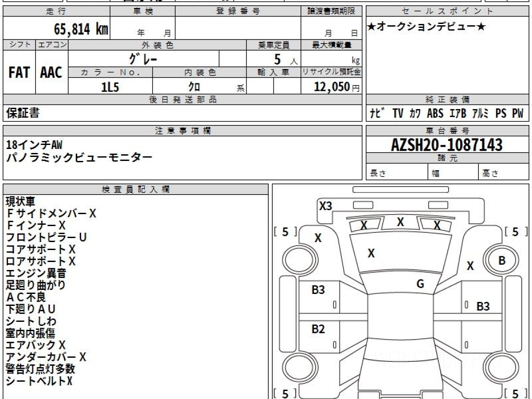This screenshot has width=532, height=399.
Task: Select the TV equipment item
Action: (x=398, y=113)
